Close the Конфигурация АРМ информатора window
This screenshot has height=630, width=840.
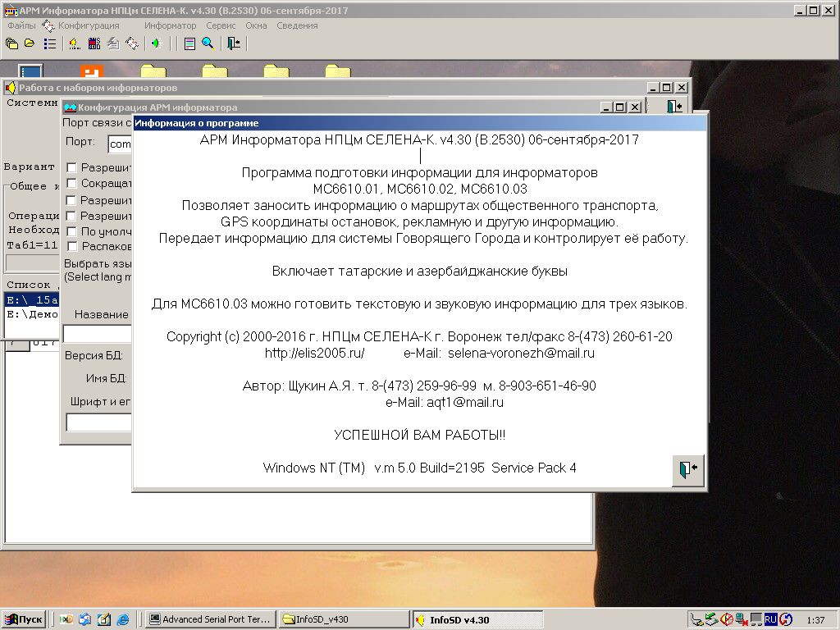click(x=635, y=107)
